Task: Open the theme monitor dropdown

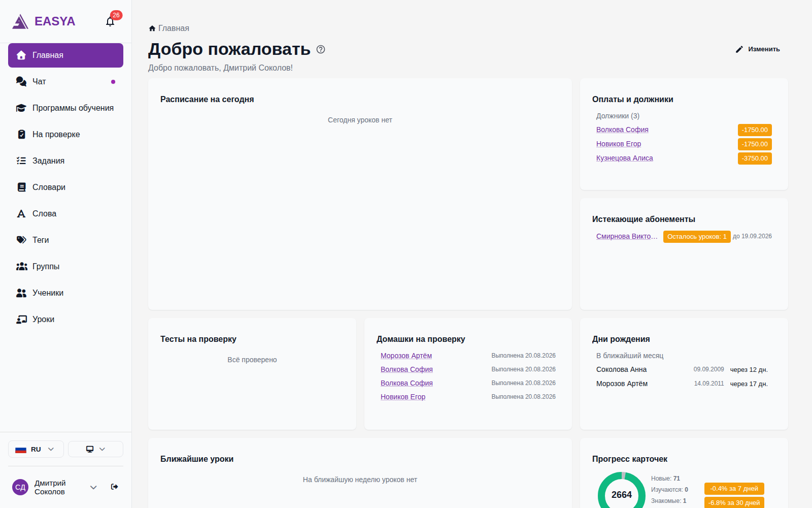Action: (x=95, y=449)
